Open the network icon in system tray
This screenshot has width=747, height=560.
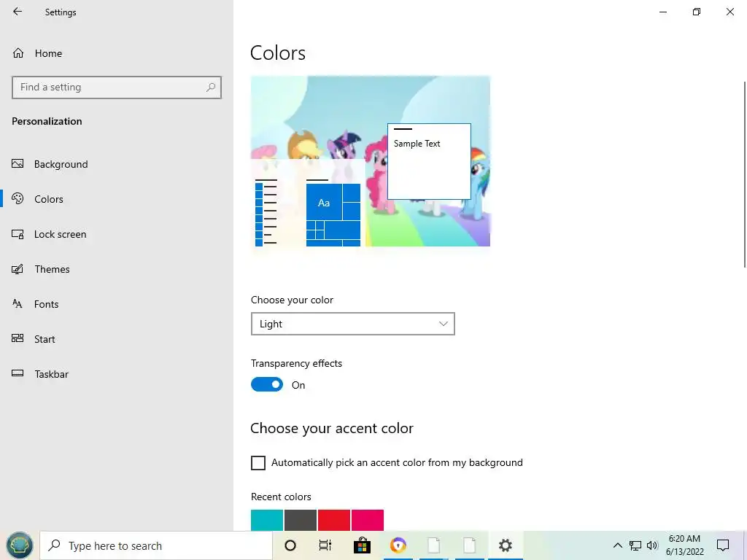tap(635, 545)
